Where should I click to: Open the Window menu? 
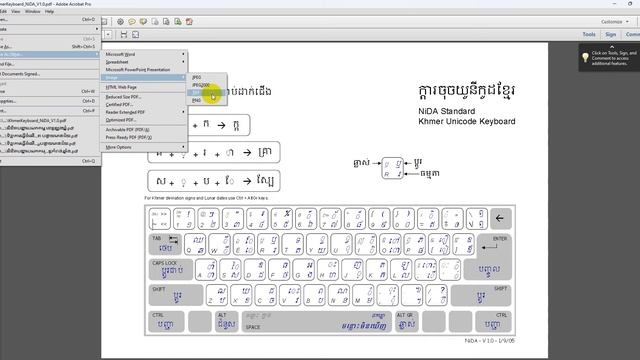pos(33,11)
